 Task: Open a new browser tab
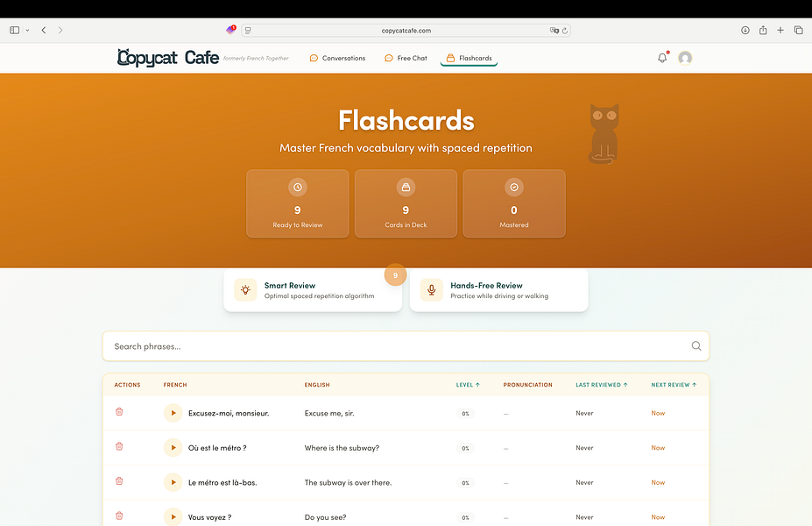tap(780, 30)
